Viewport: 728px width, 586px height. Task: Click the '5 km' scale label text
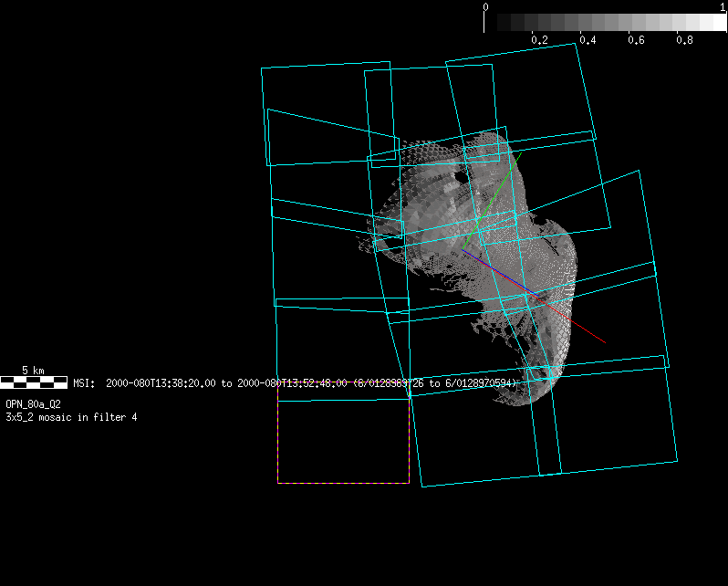tap(33, 371)
